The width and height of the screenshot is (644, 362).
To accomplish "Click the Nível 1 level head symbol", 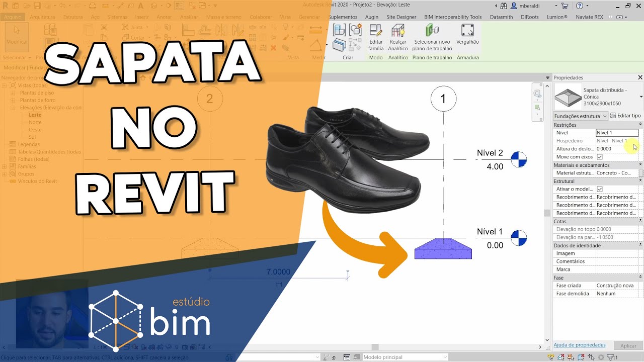I will (519, 238).
